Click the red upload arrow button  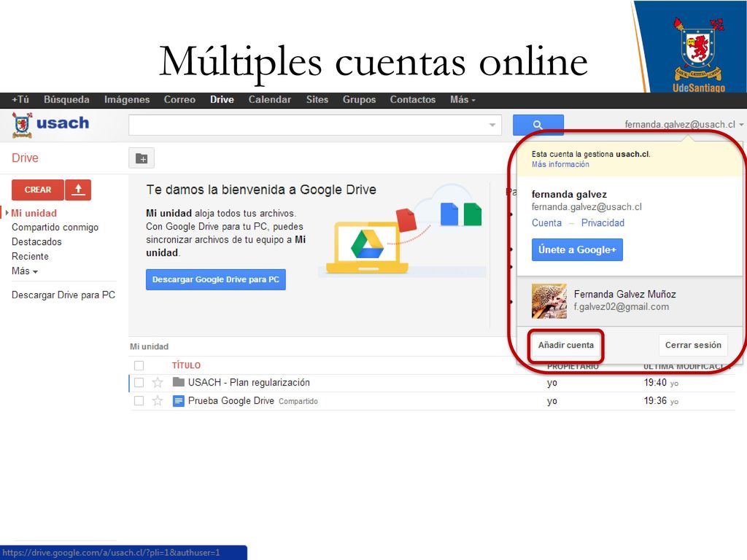78,190
